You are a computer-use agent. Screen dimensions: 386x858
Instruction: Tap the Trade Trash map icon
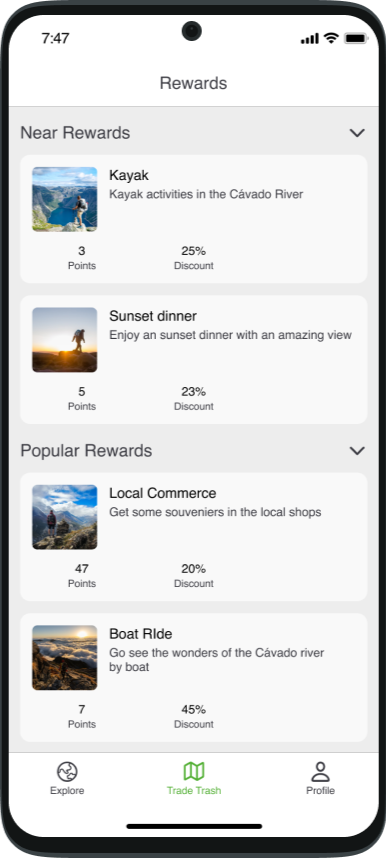pos(194,772)
